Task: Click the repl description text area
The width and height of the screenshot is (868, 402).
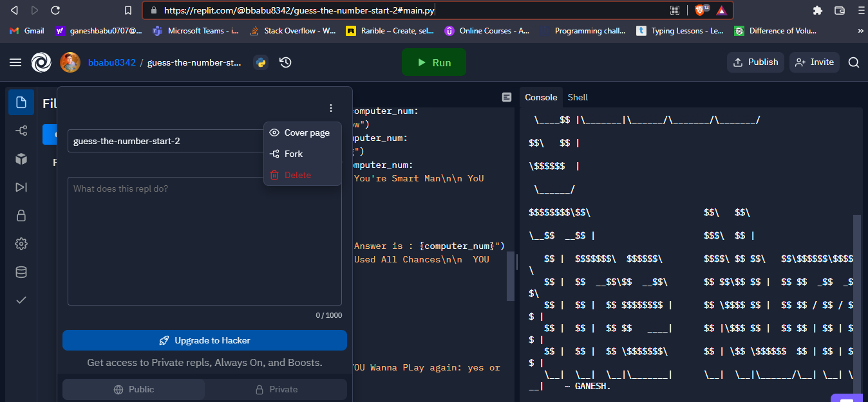Action: pos(205,241)
